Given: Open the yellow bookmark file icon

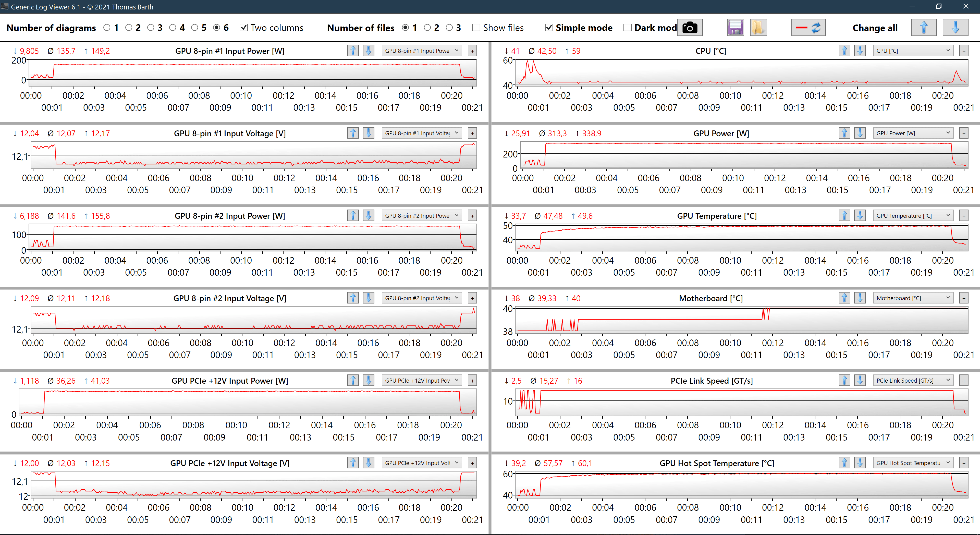Looking at the screenshot, I should [758, 28].
